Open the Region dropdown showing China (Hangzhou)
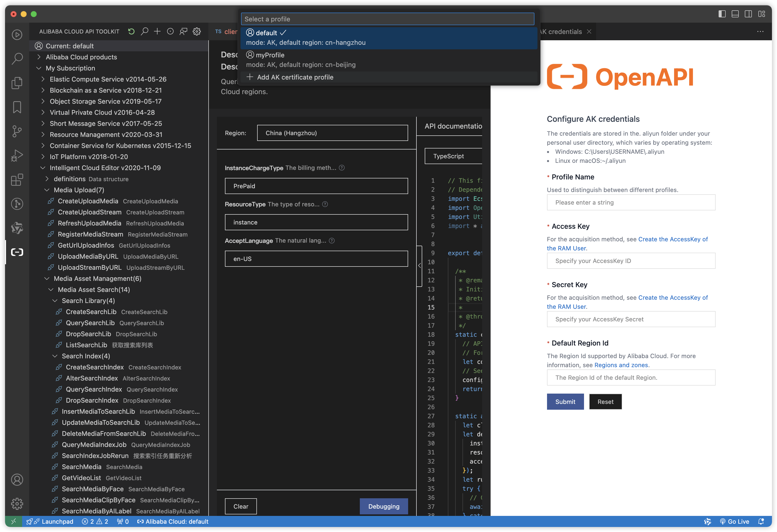The height and width of the screenshot is (532, 777). tap(332, 133)
